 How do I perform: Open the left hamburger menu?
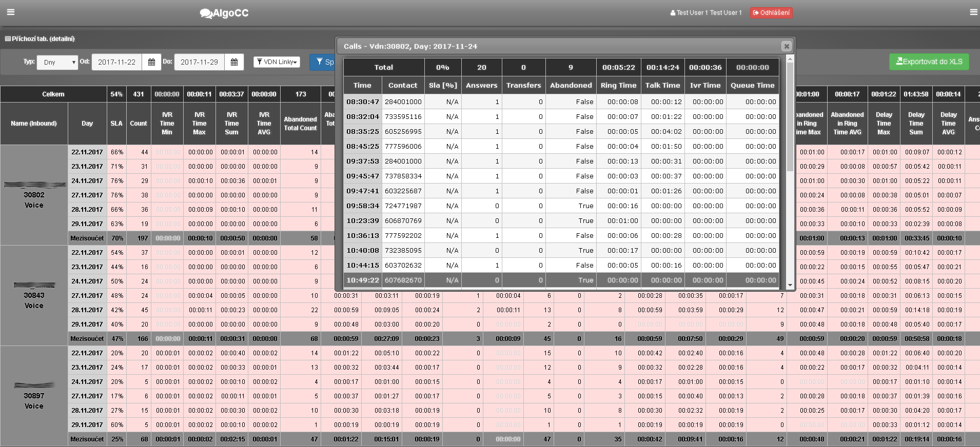point(10,12)
